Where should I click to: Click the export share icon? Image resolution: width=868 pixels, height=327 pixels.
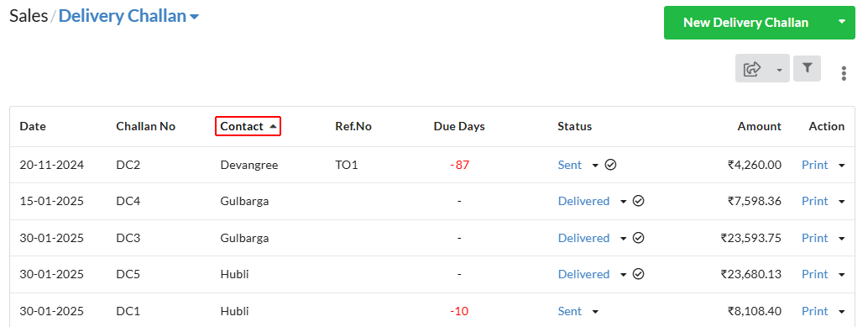click(752, 69)
